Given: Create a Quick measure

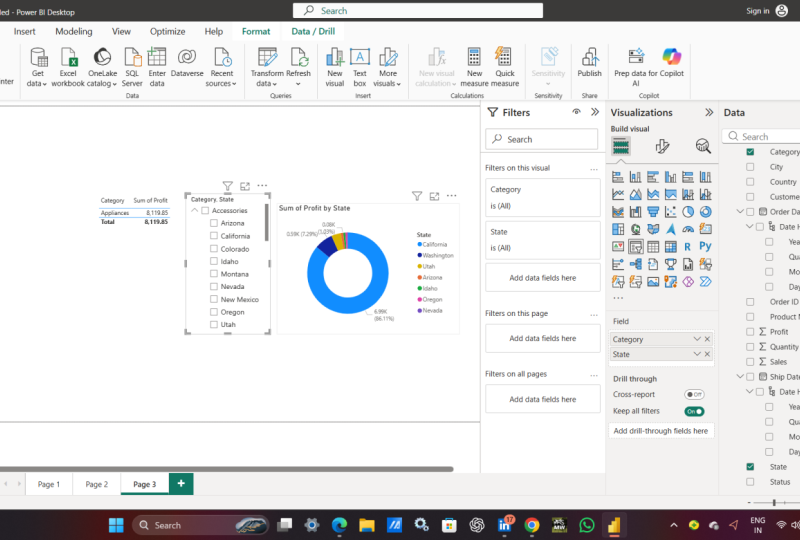Looking at the screenshot, I should (x=505, y=66).
